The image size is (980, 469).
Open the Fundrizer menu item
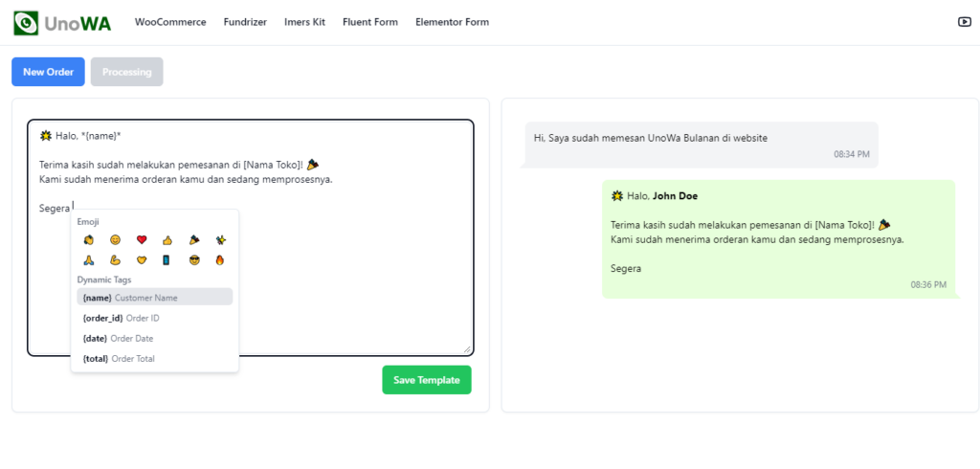coord(245,23)
